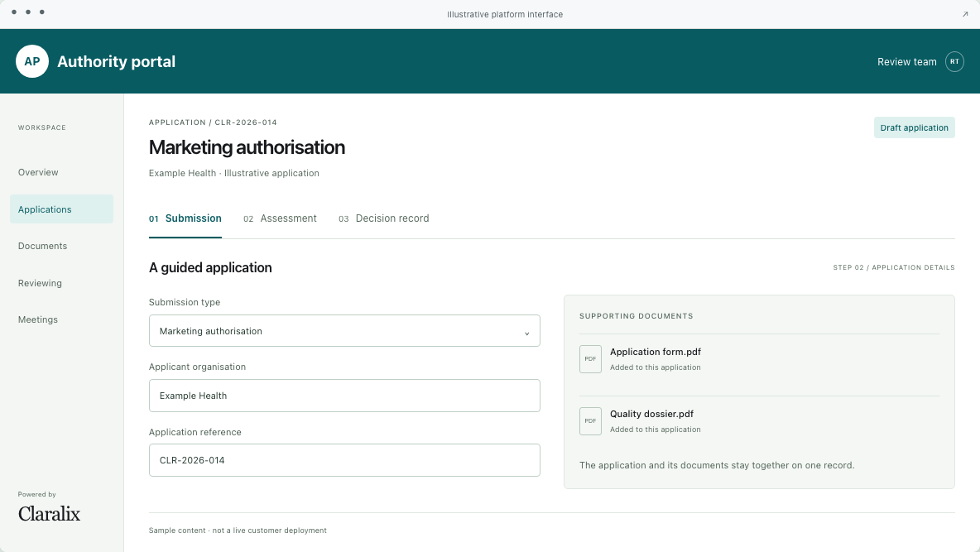Click the Draft application status badge

pyautogui.click(x=914, y=127)
